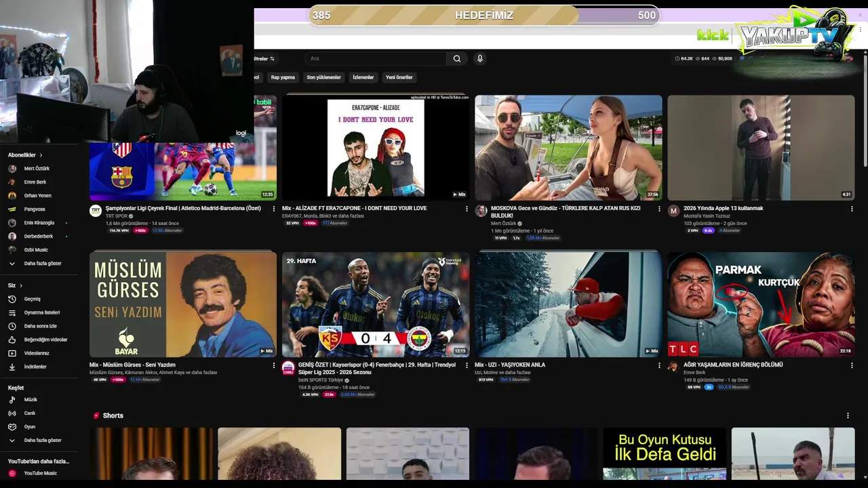Activate voice search microphone

click(480, 59)
